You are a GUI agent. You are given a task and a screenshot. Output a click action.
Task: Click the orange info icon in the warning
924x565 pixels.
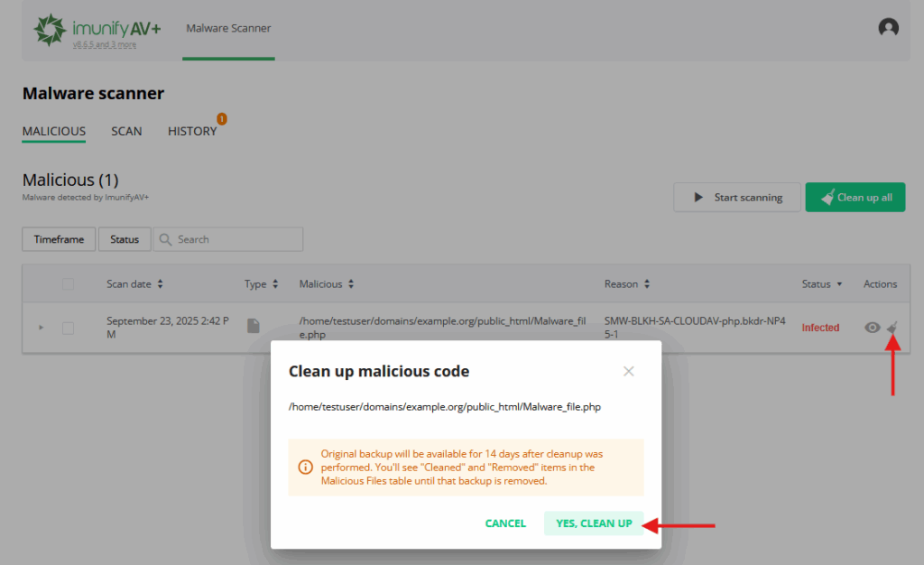pos(305,468)
